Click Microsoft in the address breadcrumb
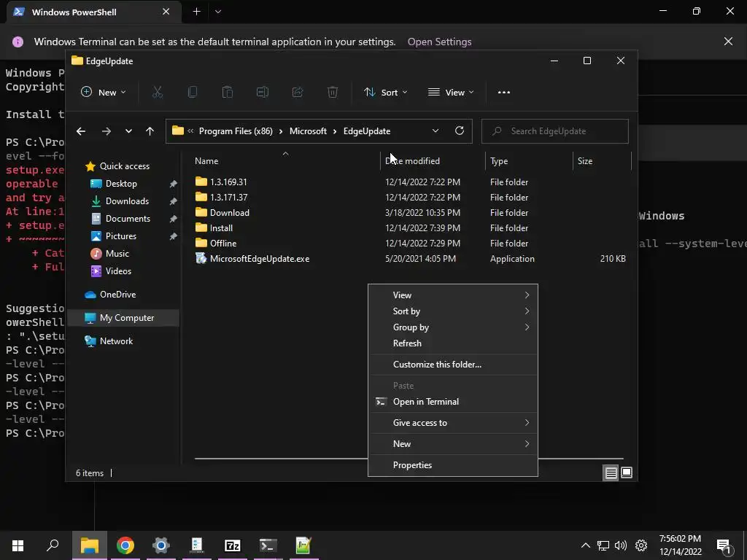Viewport: 747px width, 560px height. 308,131
